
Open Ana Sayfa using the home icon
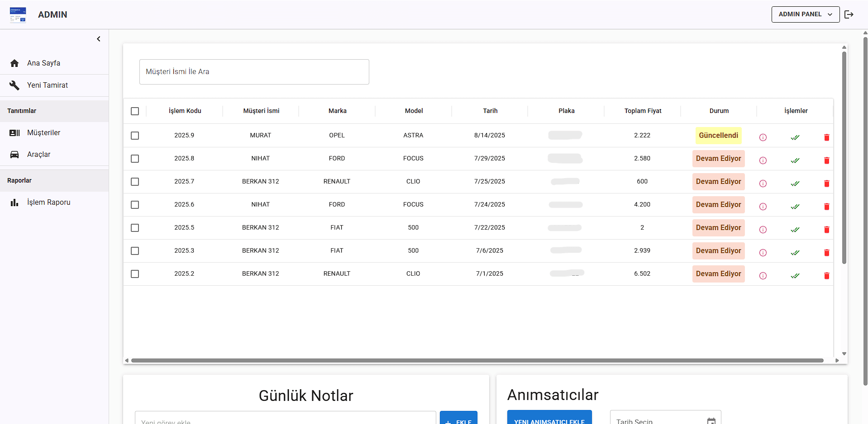pyautogui.click(x=15, y=63)
